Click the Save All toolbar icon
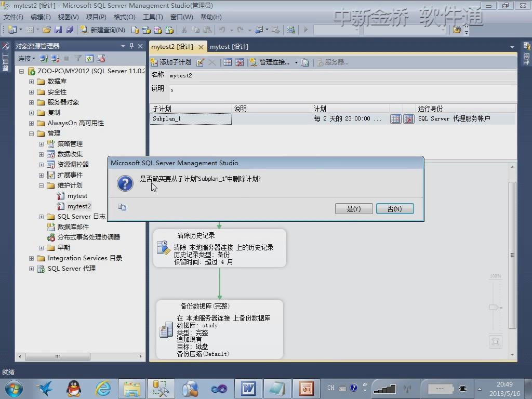Image resolution: width=532 pixels, height=399 pixels. pyautogui.click(x=70, y=30)
